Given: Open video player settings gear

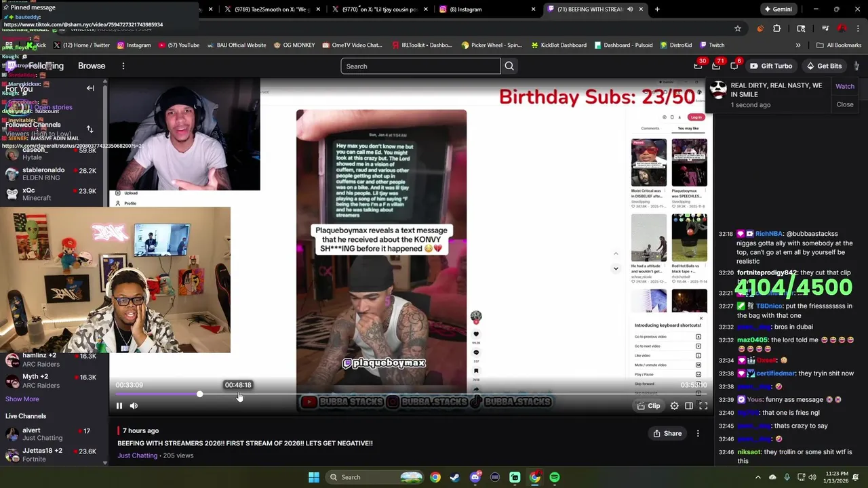Looking at the screenshot, I should 674,406.
